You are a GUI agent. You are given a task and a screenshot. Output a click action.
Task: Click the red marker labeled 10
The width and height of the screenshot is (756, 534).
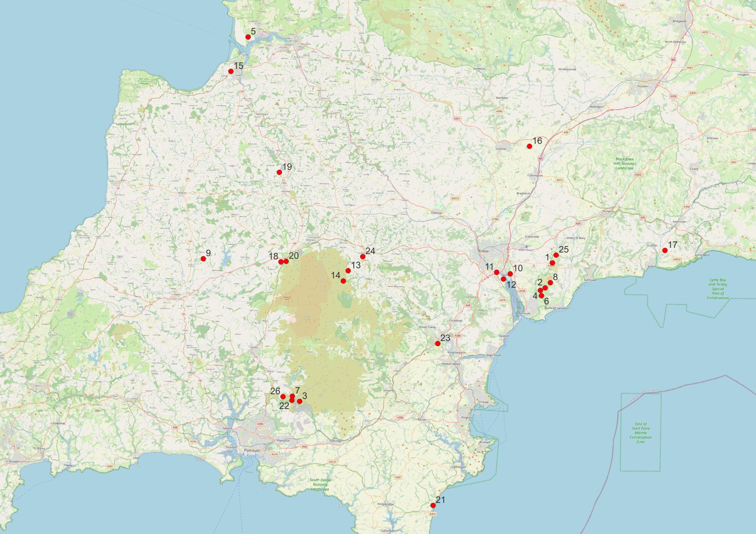coord(510,274)
